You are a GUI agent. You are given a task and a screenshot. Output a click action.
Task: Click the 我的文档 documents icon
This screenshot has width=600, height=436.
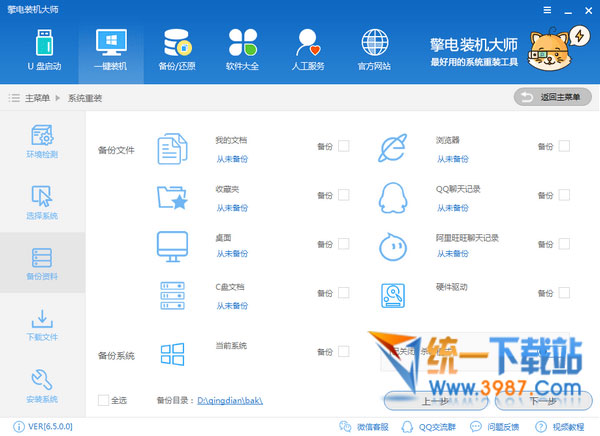[173, 149]
